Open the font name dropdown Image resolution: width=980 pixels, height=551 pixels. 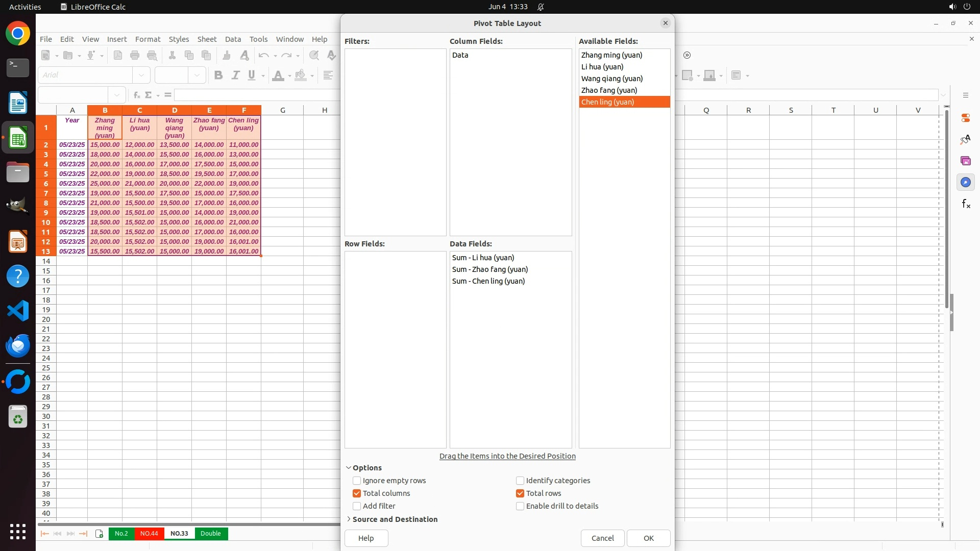pyautogui.click(x=141, y=75)
